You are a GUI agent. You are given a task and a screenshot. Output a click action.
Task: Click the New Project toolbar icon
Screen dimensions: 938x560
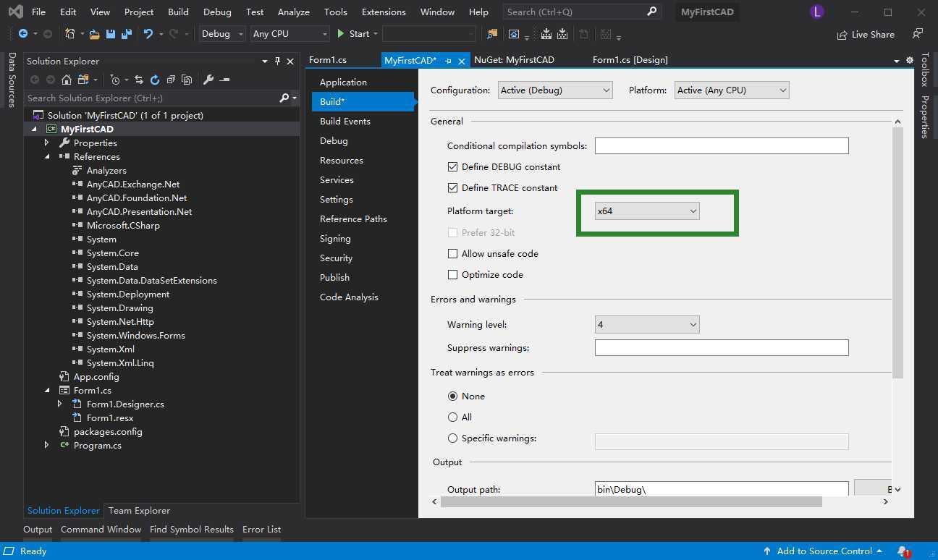[x=70, y=34]
